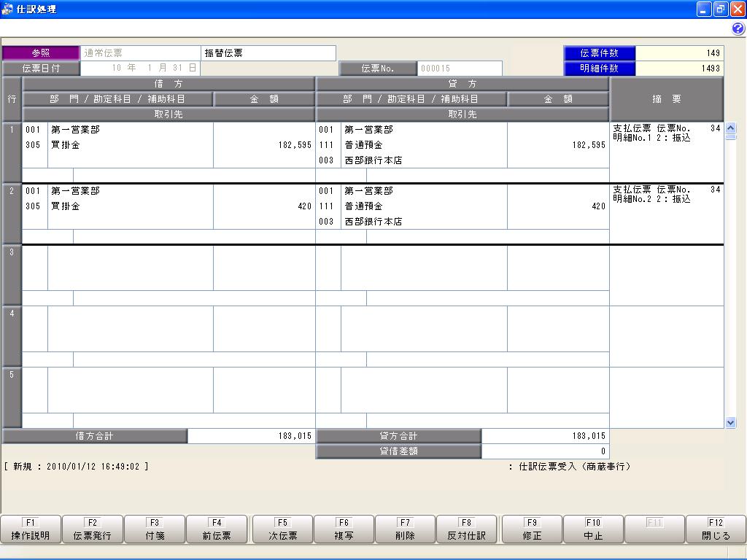
Task: Click F1 操作説明 button
Action: 31,529
